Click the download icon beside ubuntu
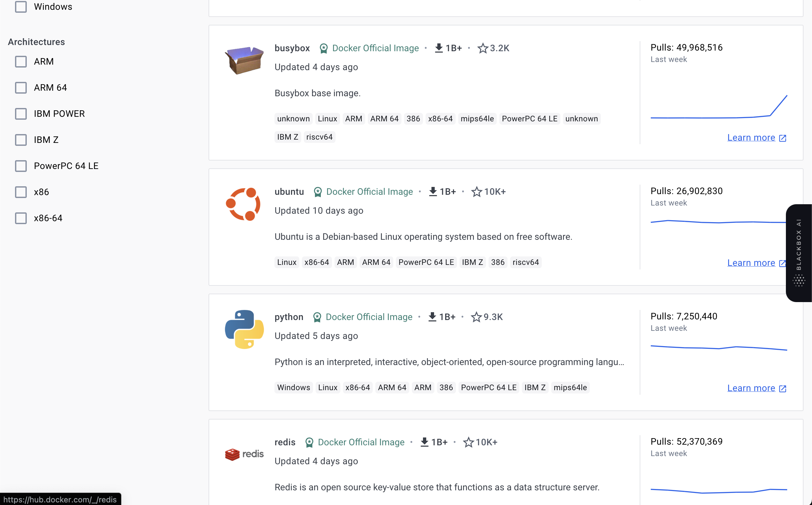This screenshot has height=505, width=812. pos(433,191)
